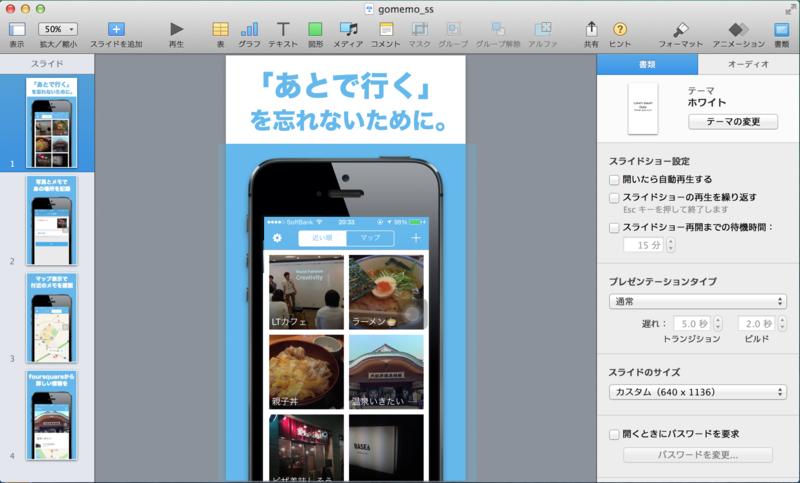Toggle the 書類 document inspector icon
The image size is (800, 483).
[x=782, y=30]
